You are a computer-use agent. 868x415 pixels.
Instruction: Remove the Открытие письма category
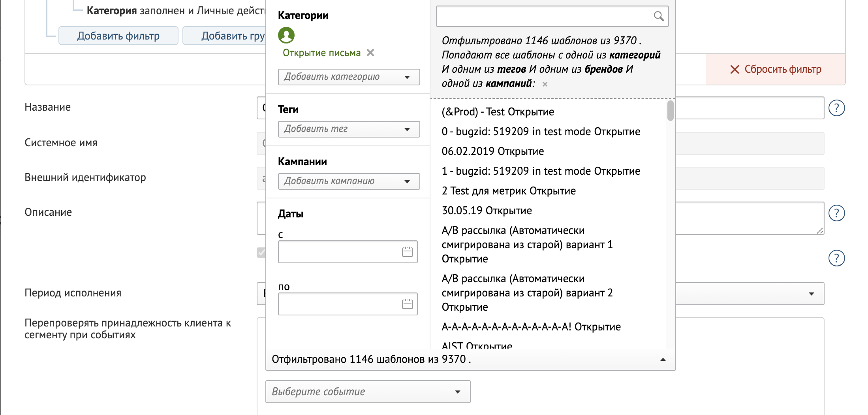pyautogui.click(x=370, y=53)
